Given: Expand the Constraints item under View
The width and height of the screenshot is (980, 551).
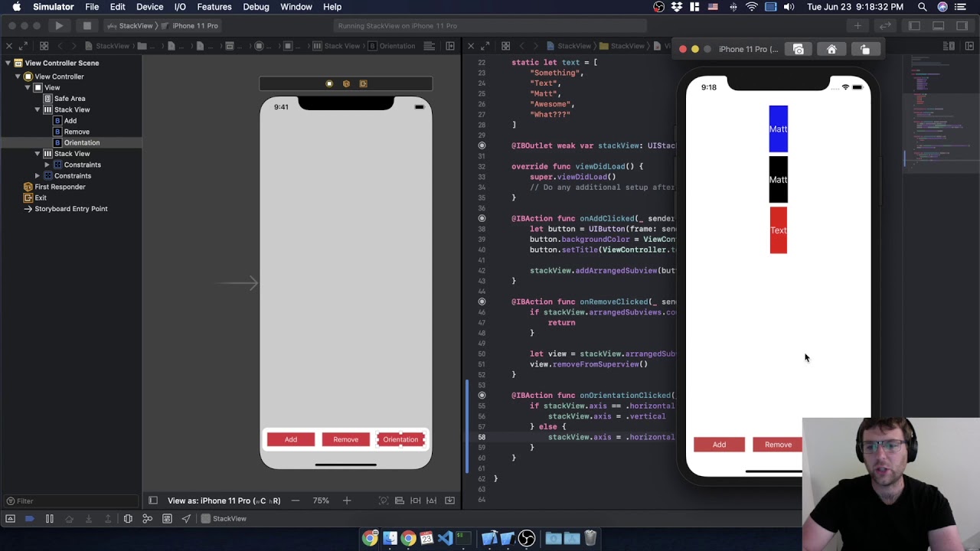Looking at the screenshot, I should pos(37,176).
